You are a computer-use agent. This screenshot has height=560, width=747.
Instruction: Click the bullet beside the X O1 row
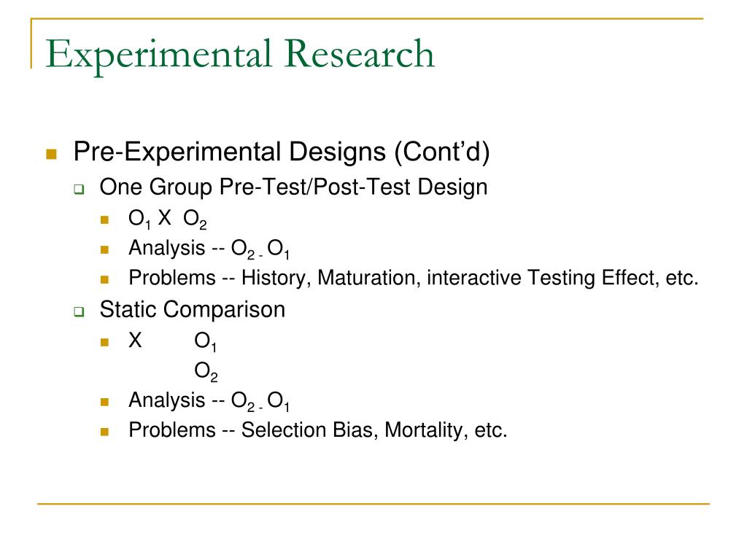pyautogui.click(x=105, y=342)
